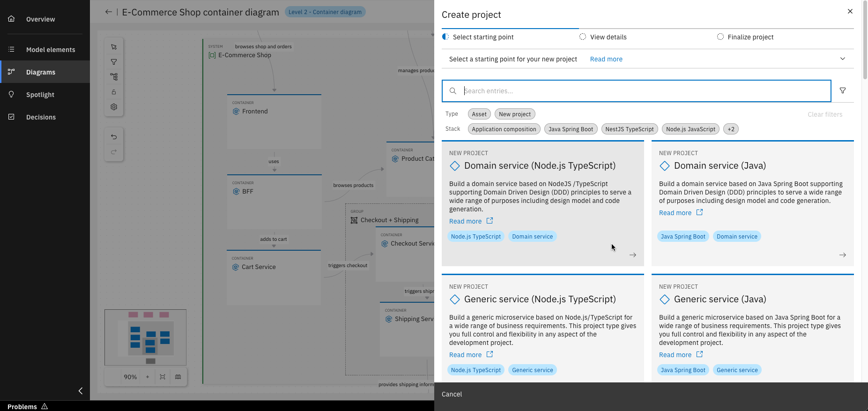Fit diagram to screen icon

tap(163, 377)
